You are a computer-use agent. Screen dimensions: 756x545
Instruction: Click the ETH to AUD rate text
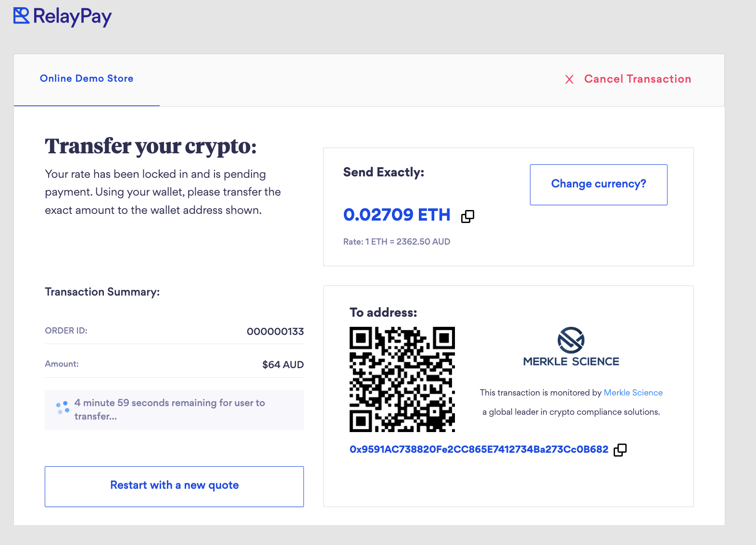coord(396,242)
